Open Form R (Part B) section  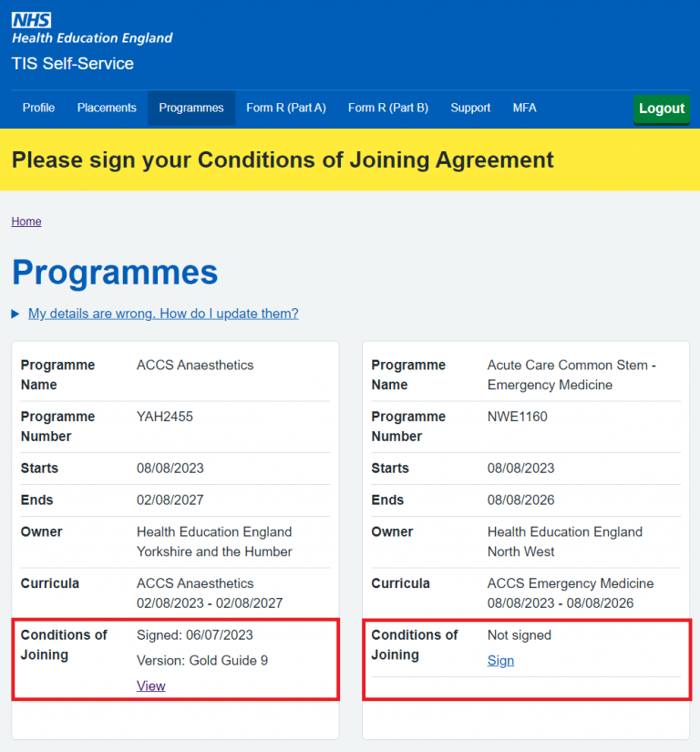pos(387,108)
